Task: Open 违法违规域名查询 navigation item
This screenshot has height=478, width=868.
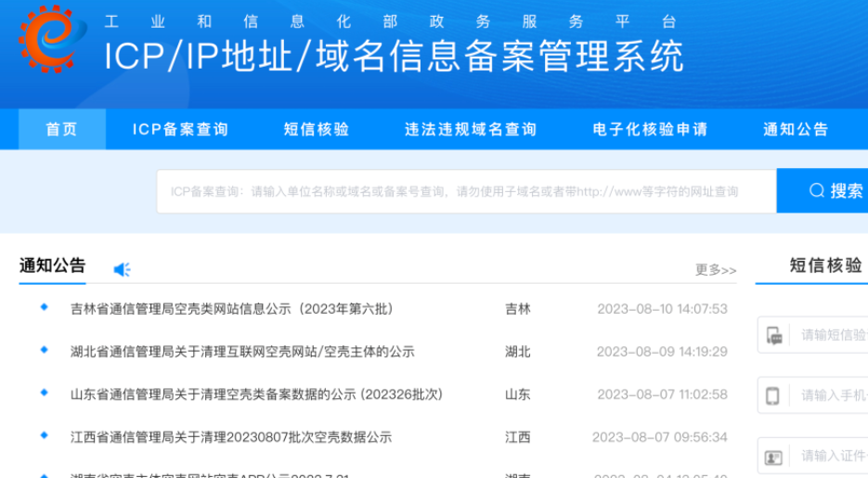Action: pos(471,129)
